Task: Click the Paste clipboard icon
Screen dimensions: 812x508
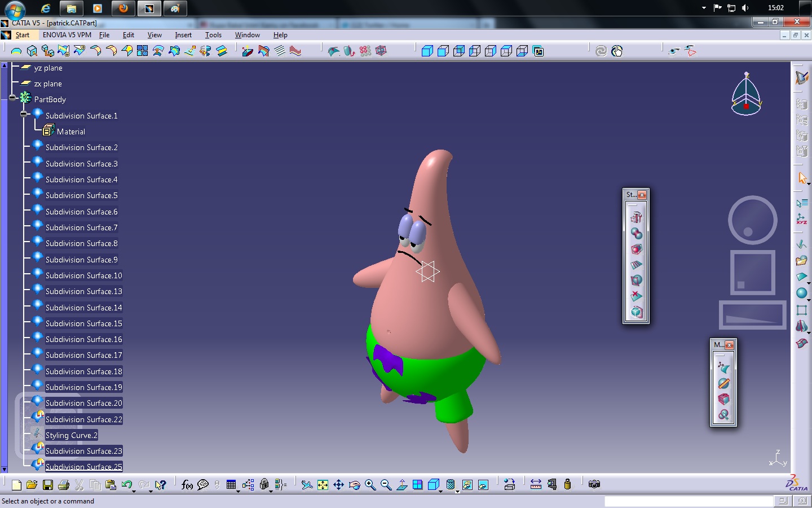Action: point(111,485)
